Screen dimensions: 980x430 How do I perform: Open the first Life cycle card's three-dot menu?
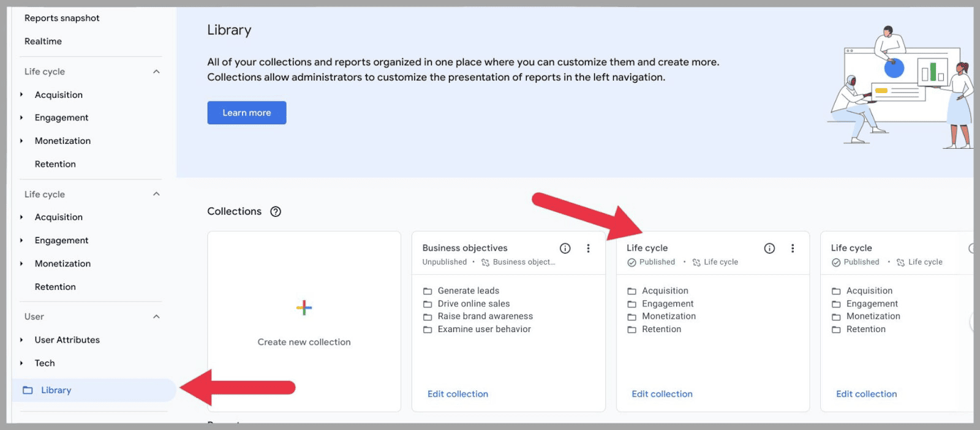point(793,248)
